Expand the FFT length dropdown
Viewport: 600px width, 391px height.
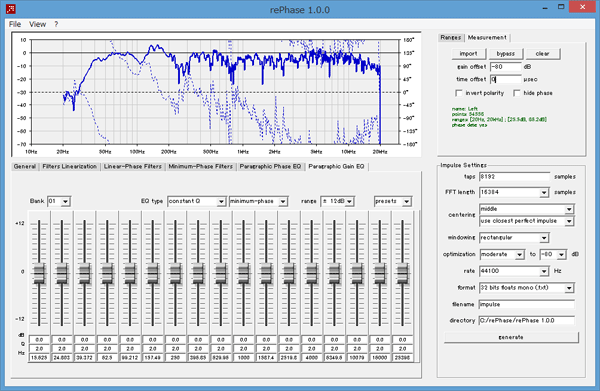(x=514, y=192)
